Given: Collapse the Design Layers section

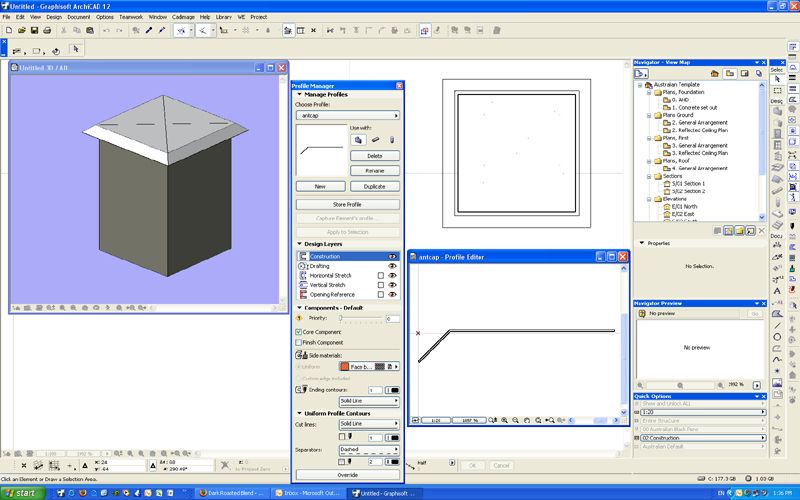Looking at the screenshot, I should pyautogui.click(x=299, y=243).
